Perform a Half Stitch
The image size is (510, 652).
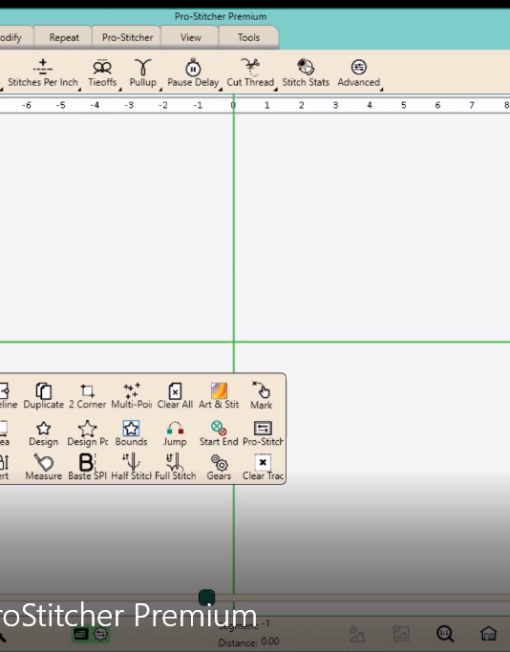(x=131, y=467)
